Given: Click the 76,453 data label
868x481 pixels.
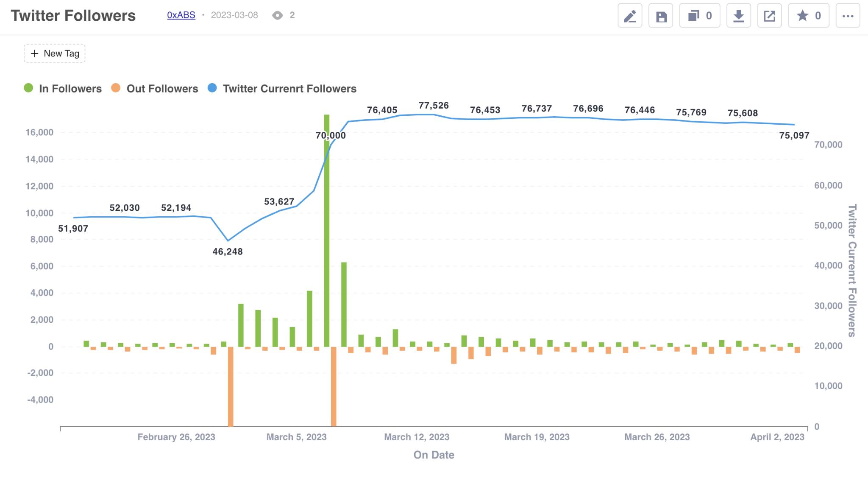Looking at the screenshot, I should point(485,110).
